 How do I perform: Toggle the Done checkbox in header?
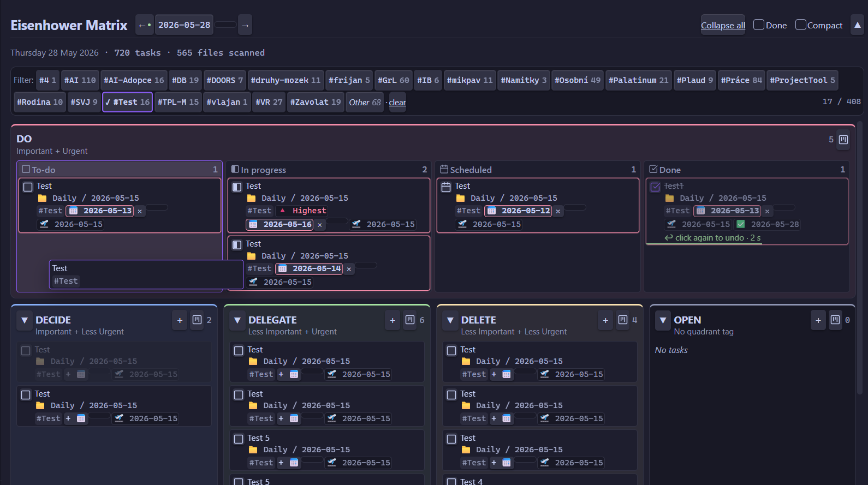coord(759,25)
